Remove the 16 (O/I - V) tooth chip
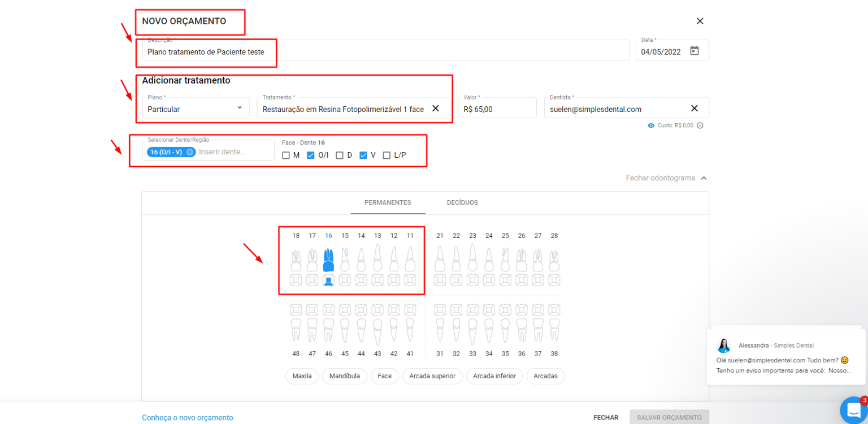Viewport: 868px width, 424px height. coord(190,152)
